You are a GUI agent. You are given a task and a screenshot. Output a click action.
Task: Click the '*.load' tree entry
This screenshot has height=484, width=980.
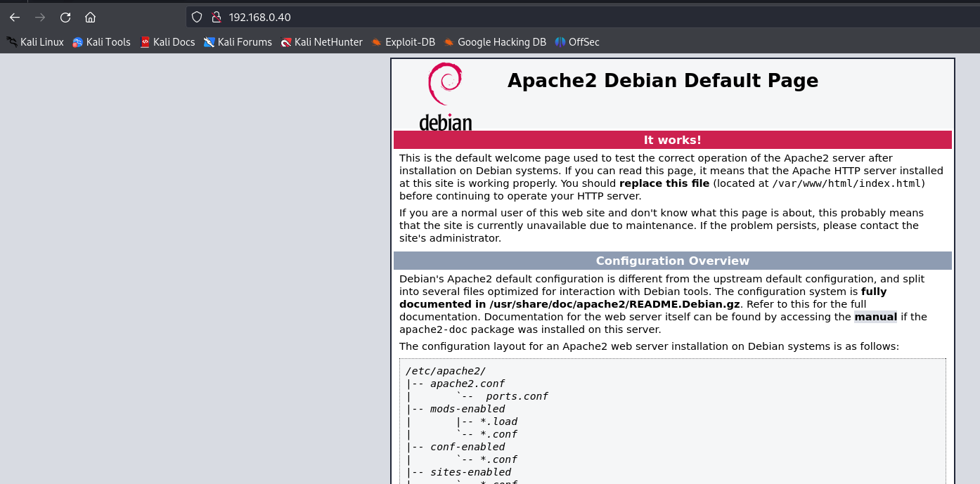point(498,421)
